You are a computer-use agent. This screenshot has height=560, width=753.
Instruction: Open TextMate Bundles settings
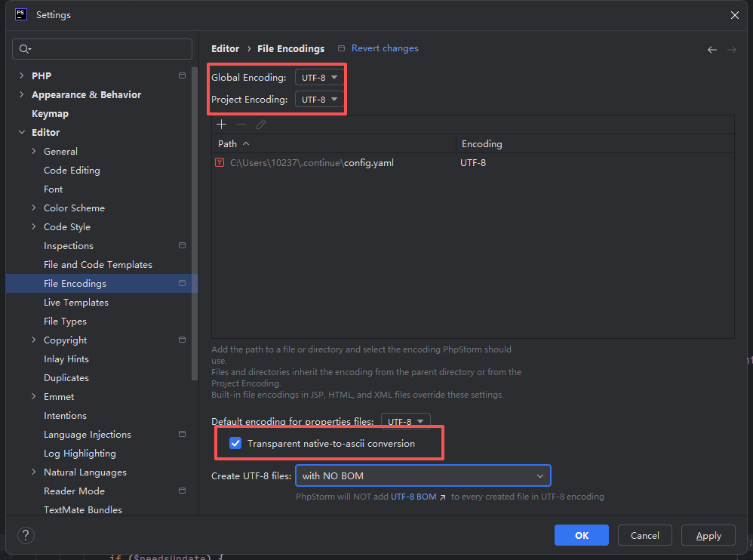tap(82, 510)
